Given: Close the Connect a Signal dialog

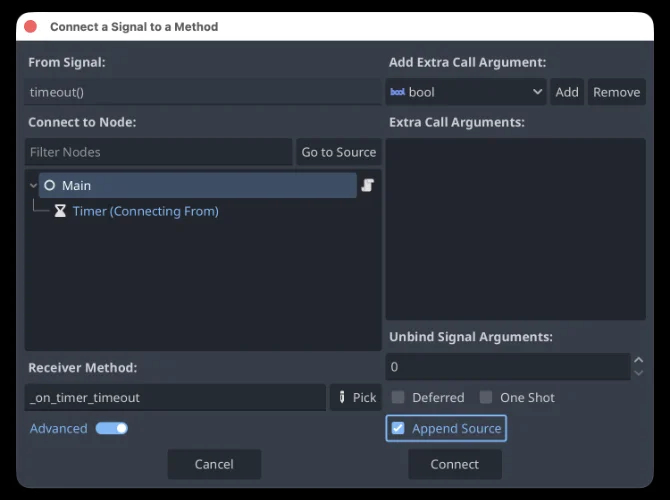Looking at the screenshot, I should (x=31, y=27).
